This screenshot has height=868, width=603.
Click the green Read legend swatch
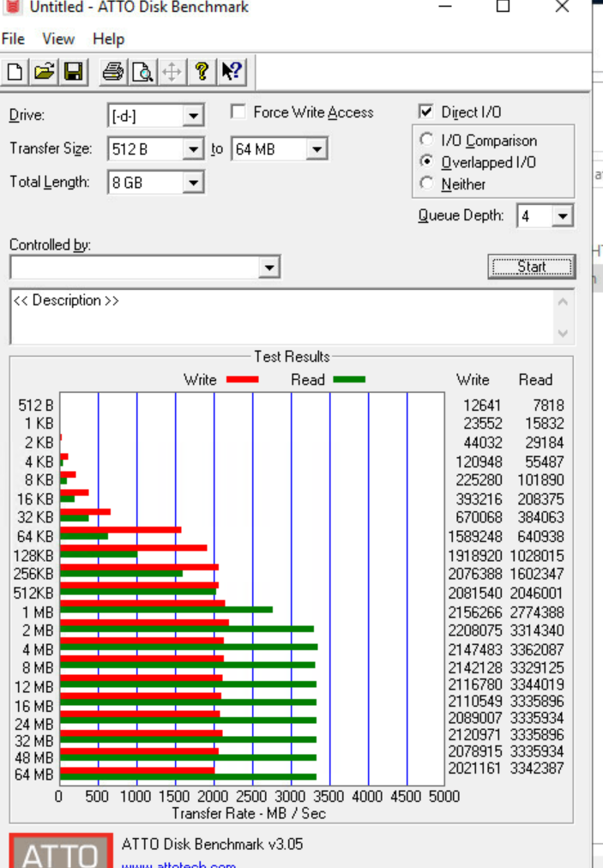[349, 379]
